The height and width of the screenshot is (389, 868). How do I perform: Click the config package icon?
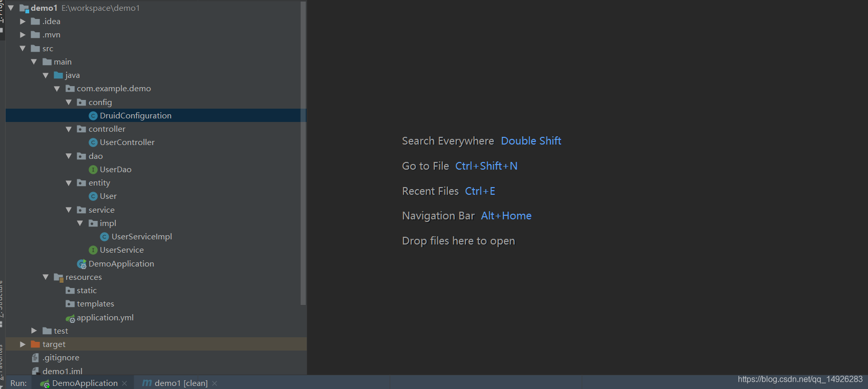[x=81, y=102]
